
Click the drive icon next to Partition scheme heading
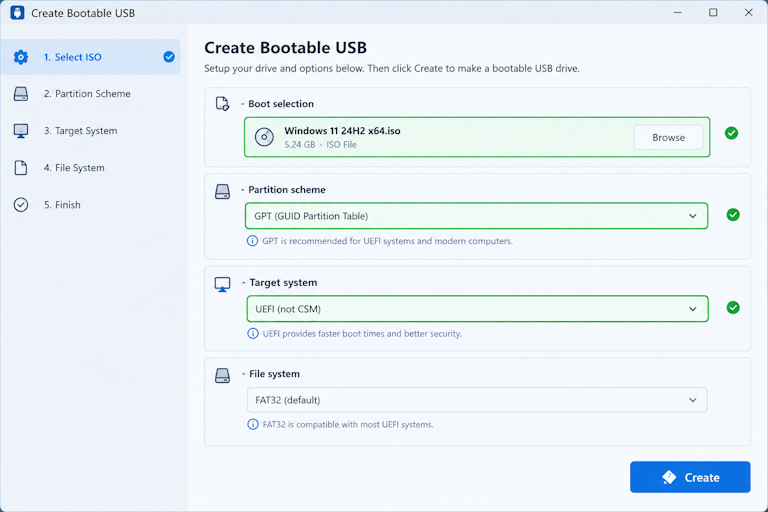(x=222, y=192)
